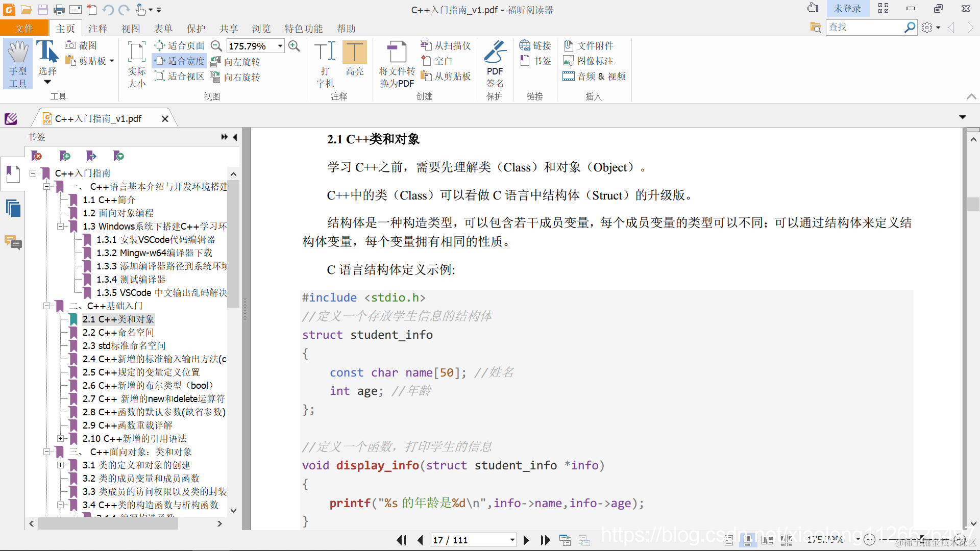Open the 文件 menu
The height and width of the screenshot is (551, 980).
(24, 29)
